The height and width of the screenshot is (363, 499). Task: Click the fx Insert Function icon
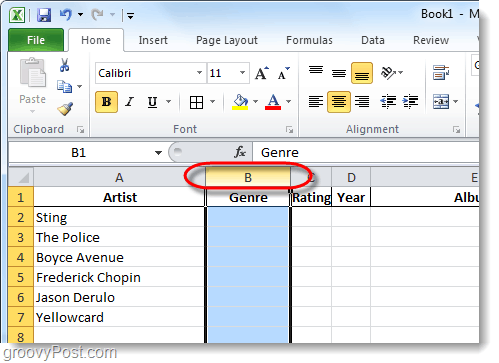(240, 152)
